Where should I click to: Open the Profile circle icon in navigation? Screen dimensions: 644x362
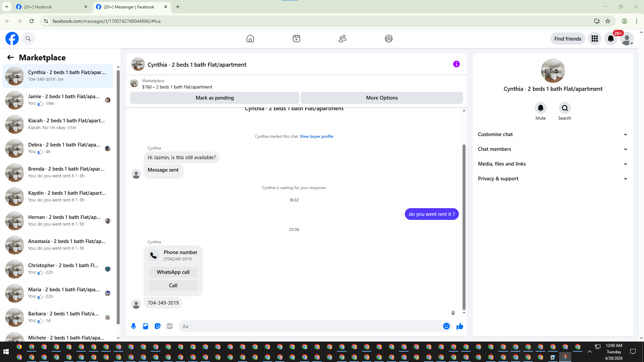(389, 39)
